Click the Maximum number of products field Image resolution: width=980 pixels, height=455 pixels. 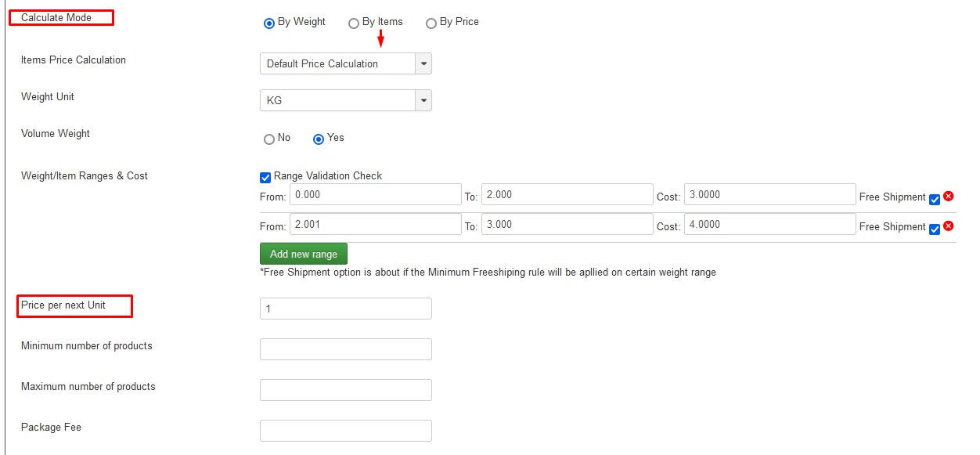click(x=346, y=390)
